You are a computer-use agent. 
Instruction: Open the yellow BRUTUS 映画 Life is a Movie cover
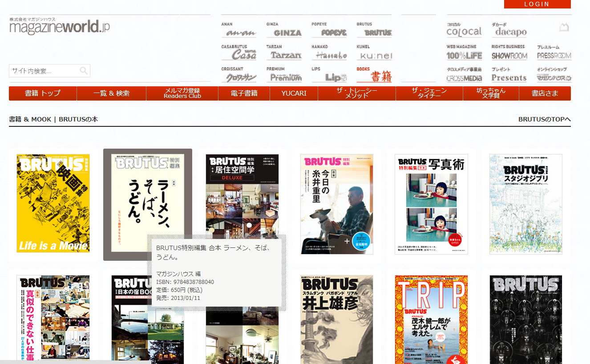coord(53,203)
